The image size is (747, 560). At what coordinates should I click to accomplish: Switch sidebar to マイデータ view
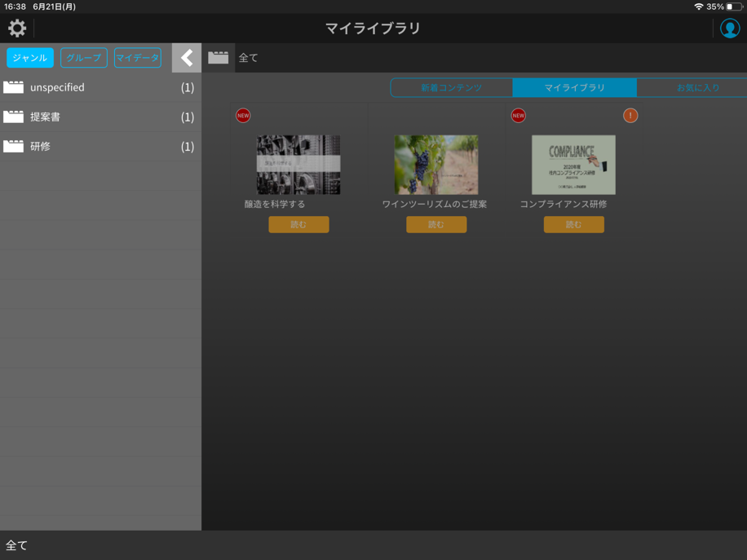click(x=137, y=58)
